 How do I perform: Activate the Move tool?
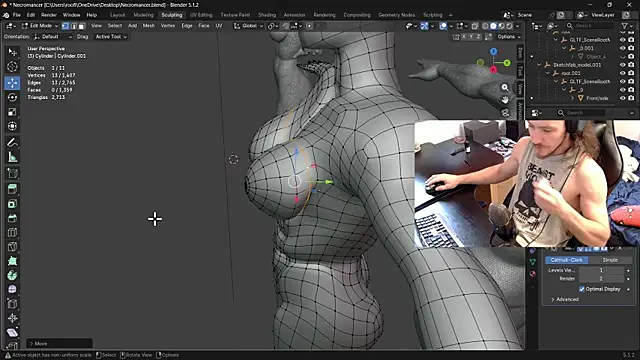click(13, 83)
